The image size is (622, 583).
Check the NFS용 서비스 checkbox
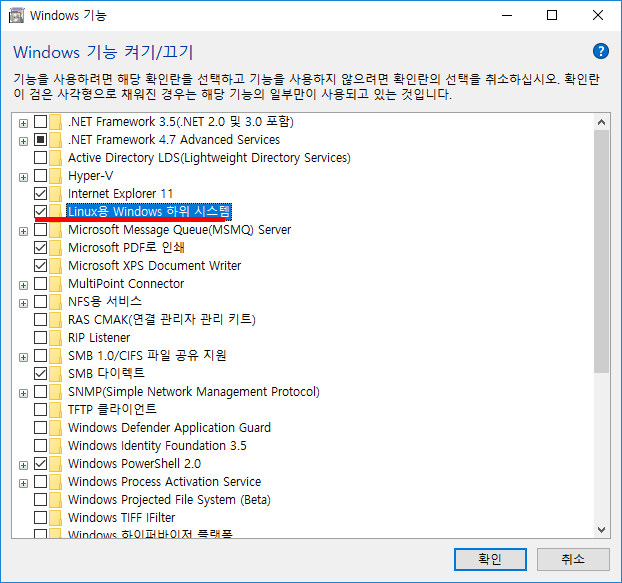click(x=40, y=301)
